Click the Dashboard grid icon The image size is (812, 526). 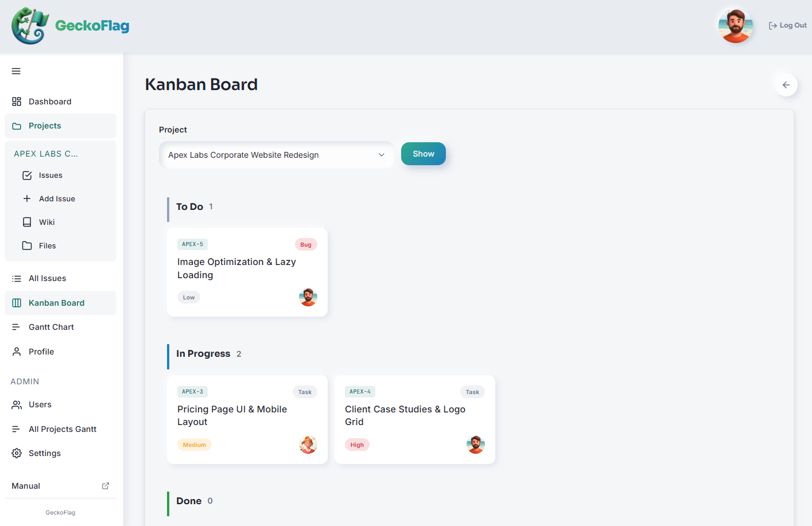point(17,102)
